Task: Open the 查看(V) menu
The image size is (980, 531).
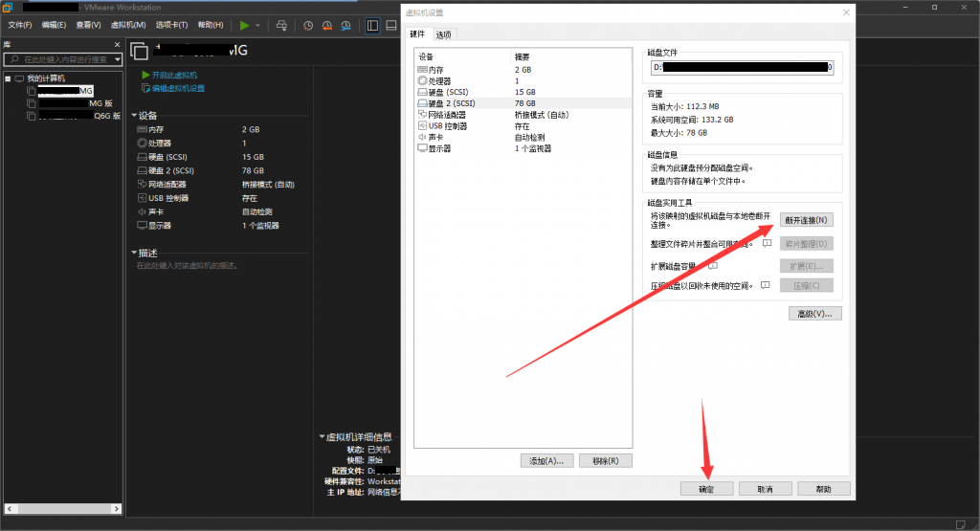Action: tap(88, 25)
